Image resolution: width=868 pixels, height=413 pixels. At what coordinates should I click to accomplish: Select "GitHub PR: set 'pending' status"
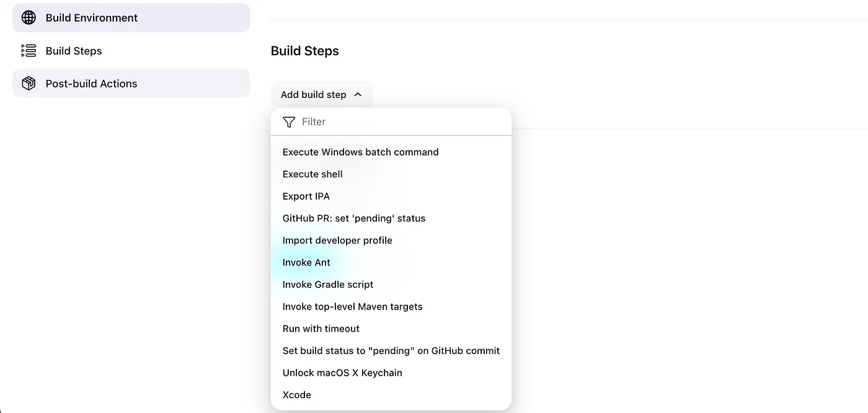point(353,218)
